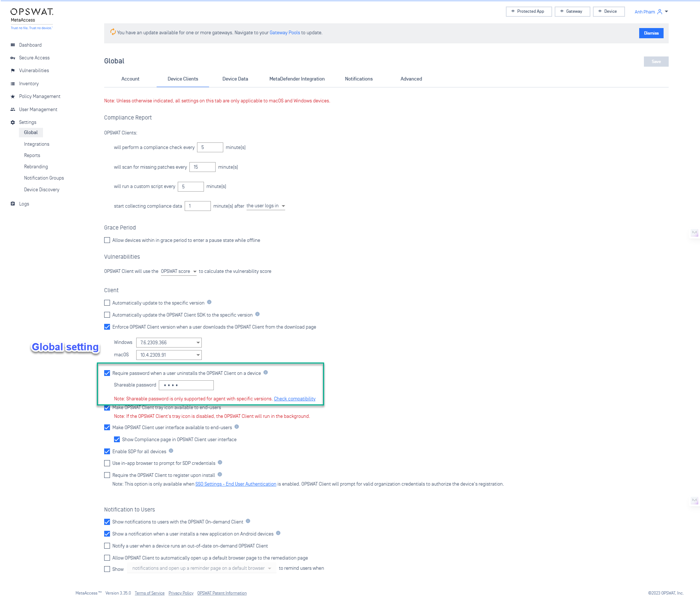Expand the Anh Pham account menu arrow
The image size is (700, 604).
pyautogui.click(x=666, y=12)
